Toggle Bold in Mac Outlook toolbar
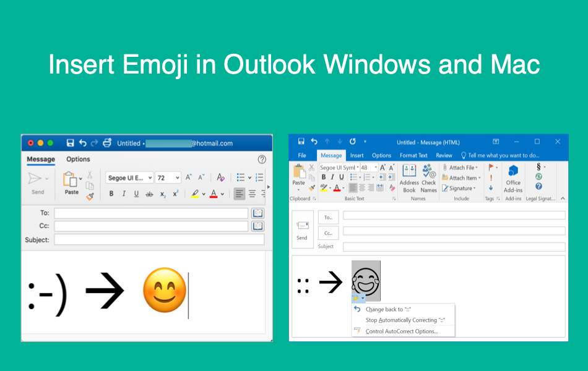This screenshot has width=588, height=371. (111, 194)
